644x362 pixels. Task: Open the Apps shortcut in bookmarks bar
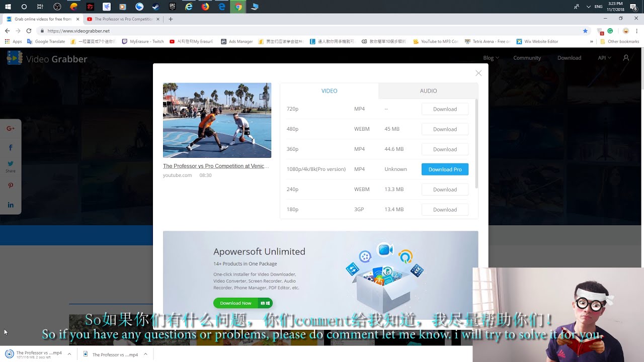(14, 42)
